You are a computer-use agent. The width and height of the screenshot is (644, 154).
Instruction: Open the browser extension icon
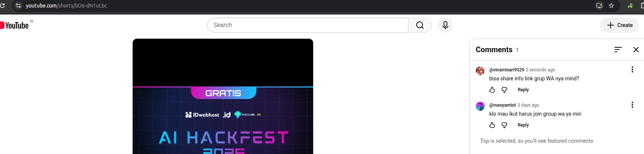630,6
